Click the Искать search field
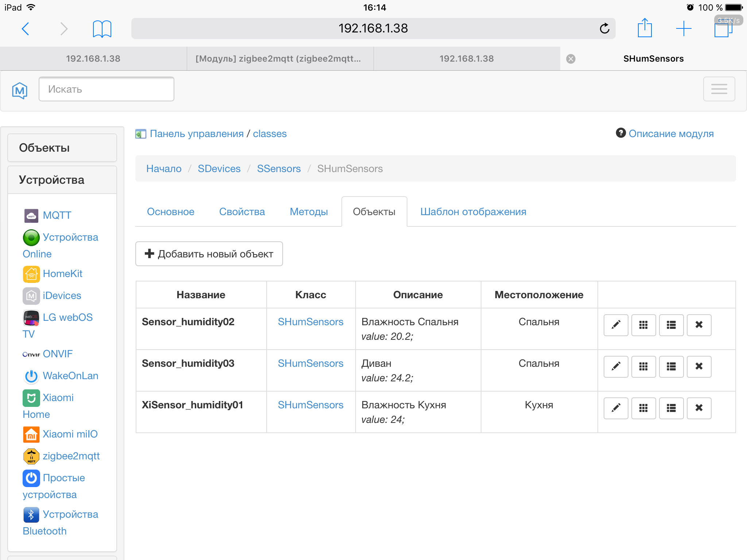 coord(106,89)
